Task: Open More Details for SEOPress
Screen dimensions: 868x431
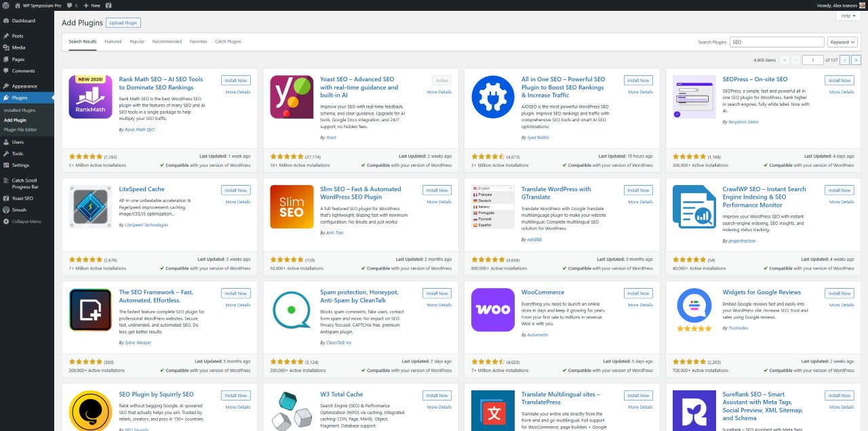Action: pos(842,91)
